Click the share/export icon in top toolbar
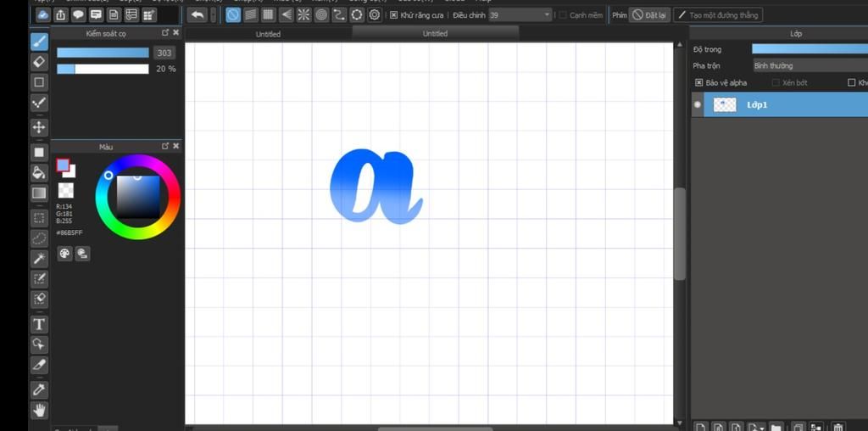 coord(61,15)
